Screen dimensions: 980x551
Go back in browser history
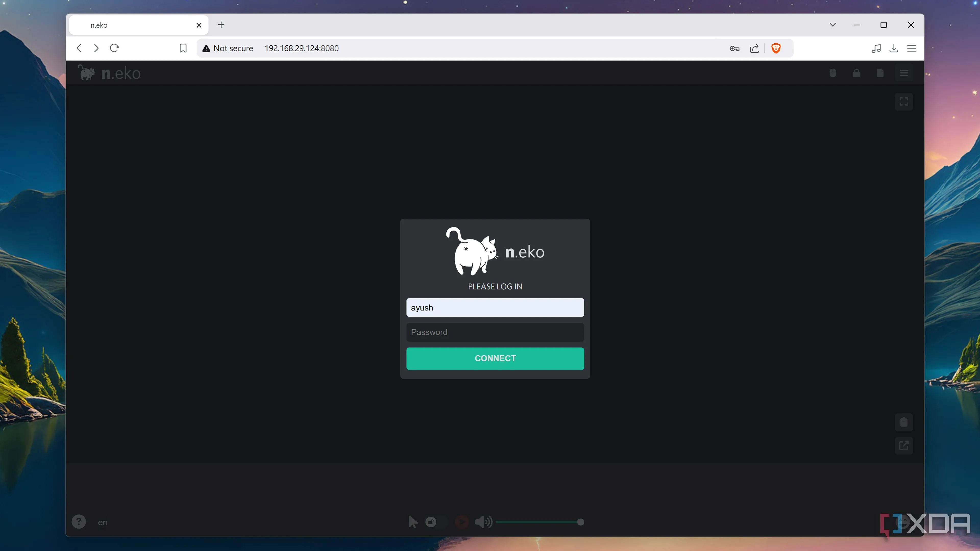point(79,48)
